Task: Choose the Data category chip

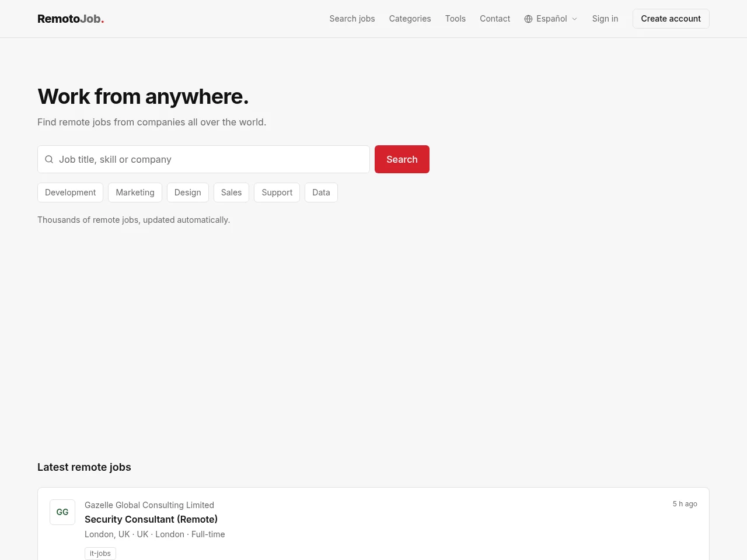Action: coord(321,192)
